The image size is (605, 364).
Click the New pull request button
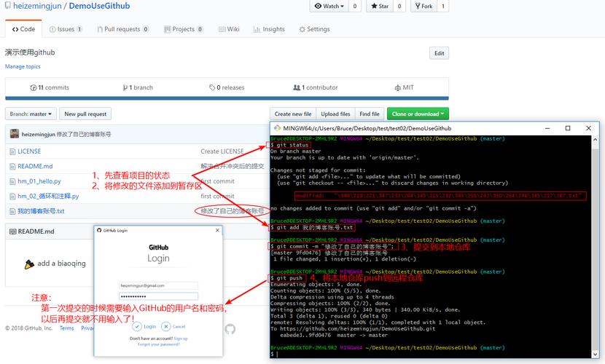(x=85, y=114)
